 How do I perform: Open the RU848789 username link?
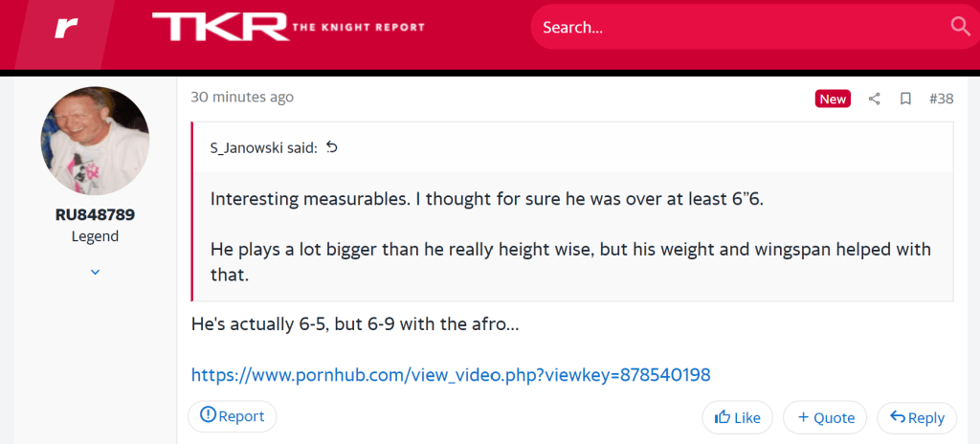95,214
